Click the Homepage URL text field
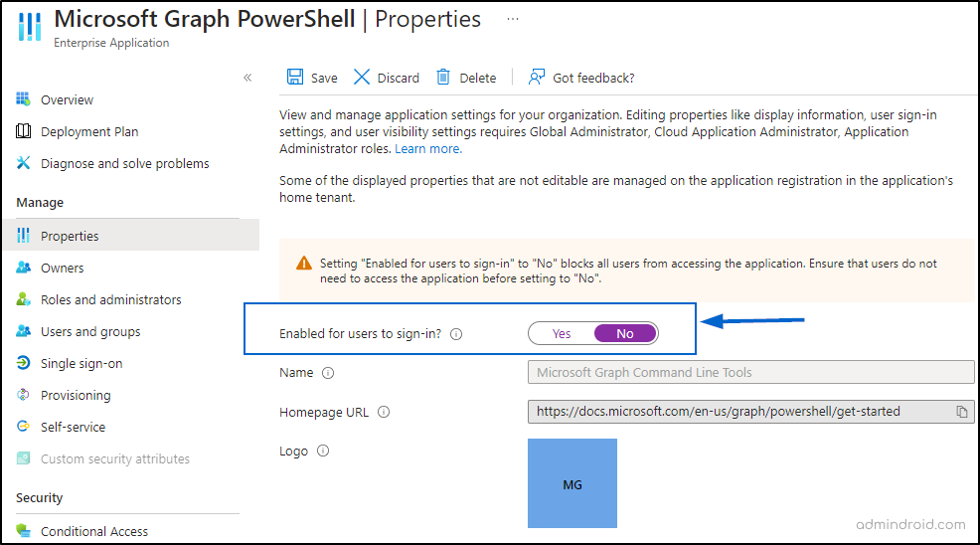Viewport: 980px width, 545px height. point(750,412)
